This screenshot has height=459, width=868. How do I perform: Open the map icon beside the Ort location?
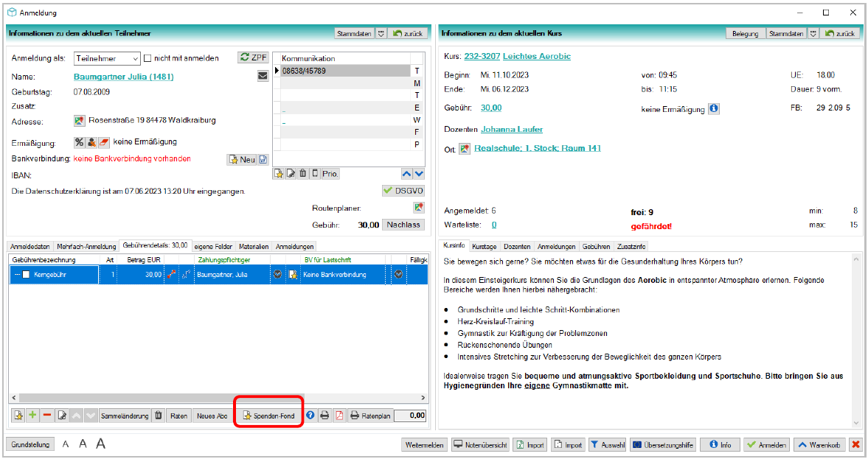point(465,149)
